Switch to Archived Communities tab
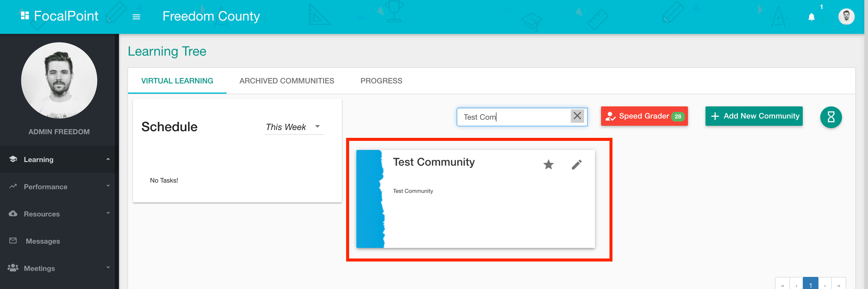 click(287, 81)
